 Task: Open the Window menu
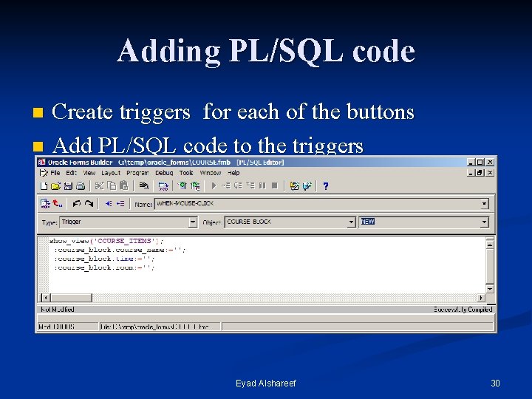(x=211, y=173)
